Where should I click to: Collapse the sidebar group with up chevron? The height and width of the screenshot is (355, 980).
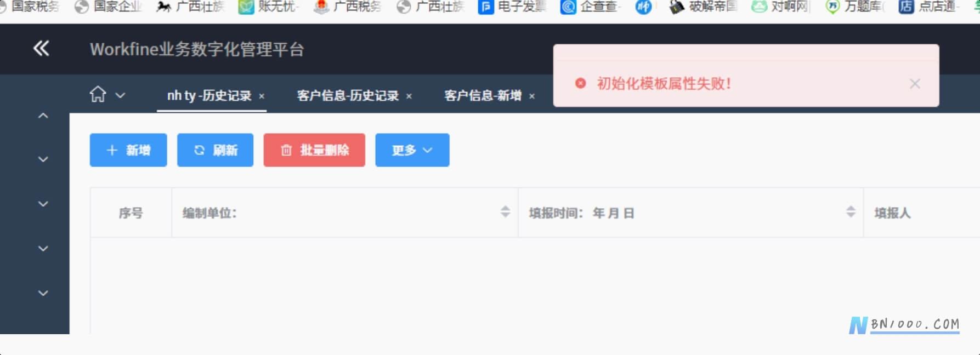(43, 116)
